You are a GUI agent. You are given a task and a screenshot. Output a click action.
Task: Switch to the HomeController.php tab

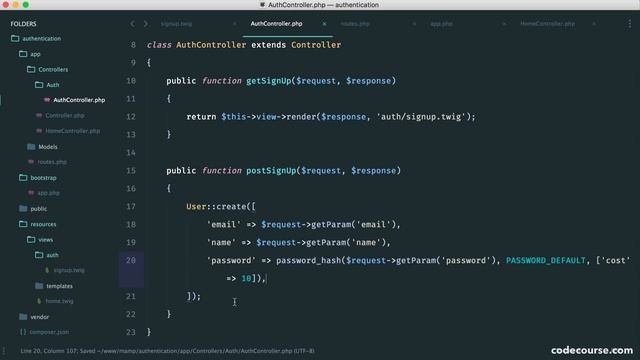[547, 24]
